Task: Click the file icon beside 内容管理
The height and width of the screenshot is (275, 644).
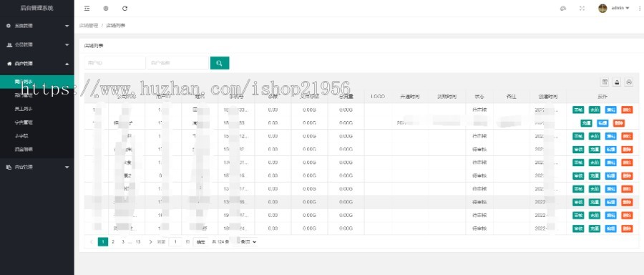Action: coord(9,168)
